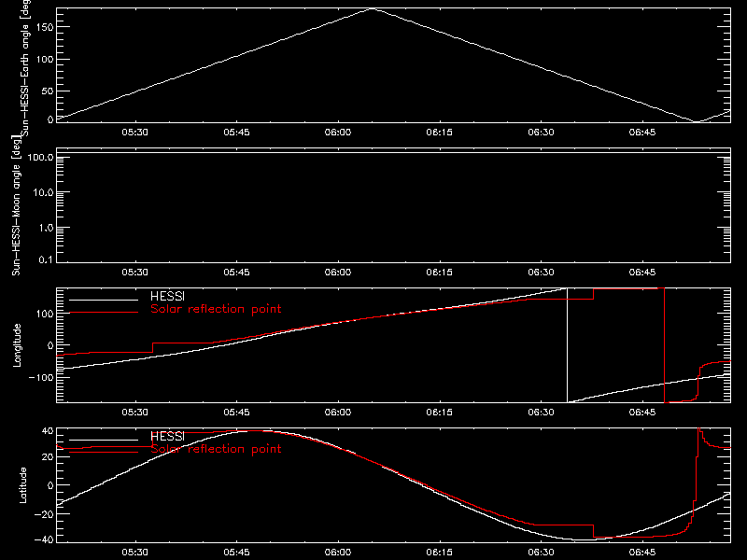Click the Longitude axis label

[x=17, y=345]
